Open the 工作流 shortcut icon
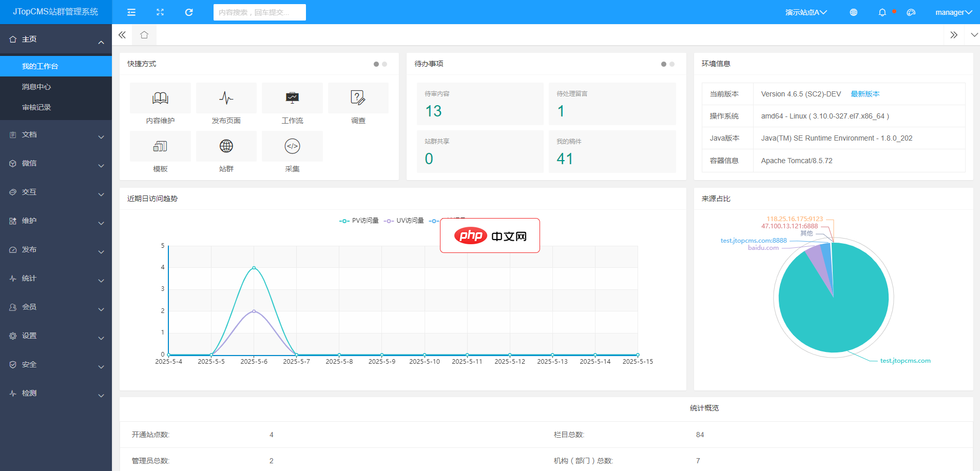 (292, 98)
